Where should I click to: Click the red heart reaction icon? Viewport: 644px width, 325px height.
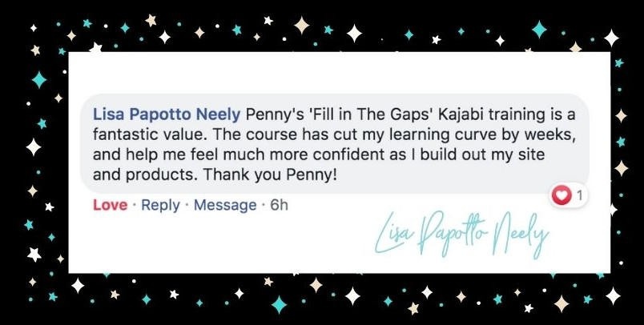click(x=563, y=195)
